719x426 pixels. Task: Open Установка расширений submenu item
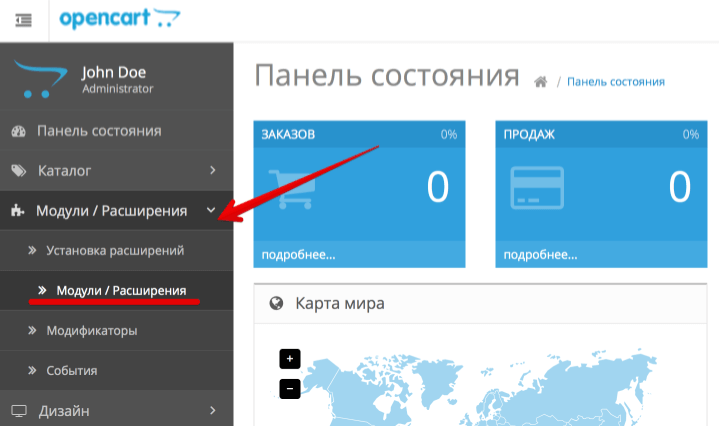click(x=116, y=250)
